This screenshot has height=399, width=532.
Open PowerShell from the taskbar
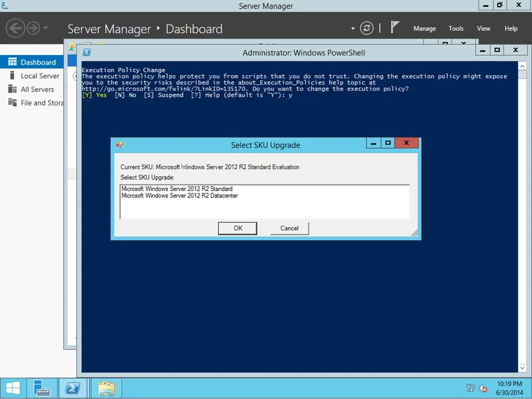tap(73, 388)
